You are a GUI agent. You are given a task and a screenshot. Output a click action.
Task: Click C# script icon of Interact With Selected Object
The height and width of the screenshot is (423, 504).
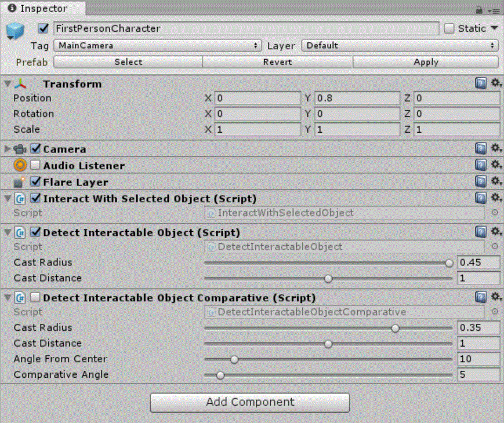tap(20, 199)
